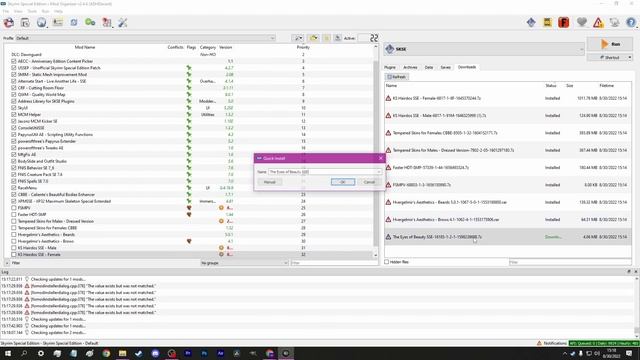
Task: Open Windows Start button
Action: point(8,353)
